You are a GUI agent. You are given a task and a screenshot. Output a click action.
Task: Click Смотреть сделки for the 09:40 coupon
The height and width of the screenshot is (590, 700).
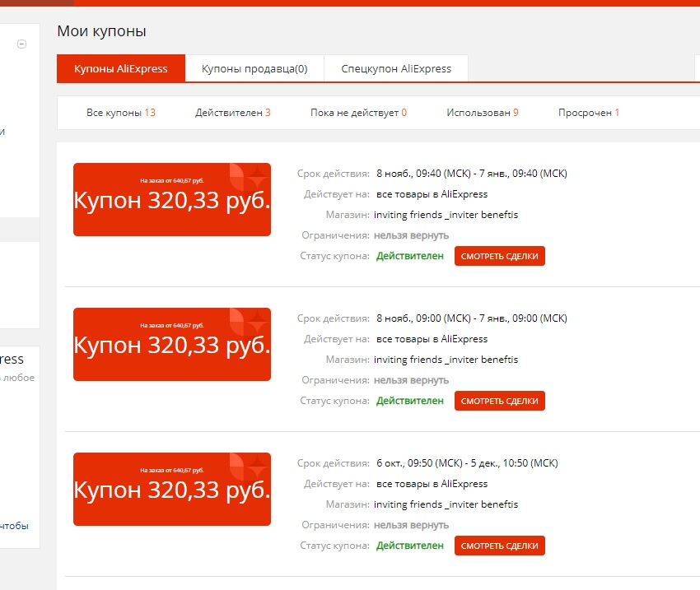(x=500, y=256)
